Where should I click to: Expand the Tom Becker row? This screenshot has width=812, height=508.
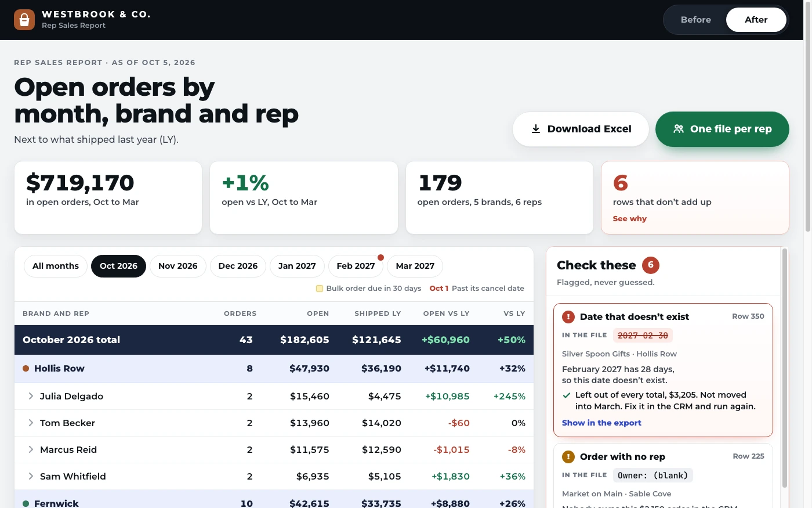click(31, 423)
